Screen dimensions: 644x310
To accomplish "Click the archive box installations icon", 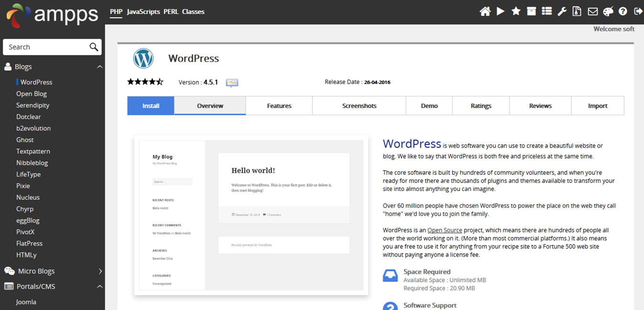I will [x=531, y=11].
